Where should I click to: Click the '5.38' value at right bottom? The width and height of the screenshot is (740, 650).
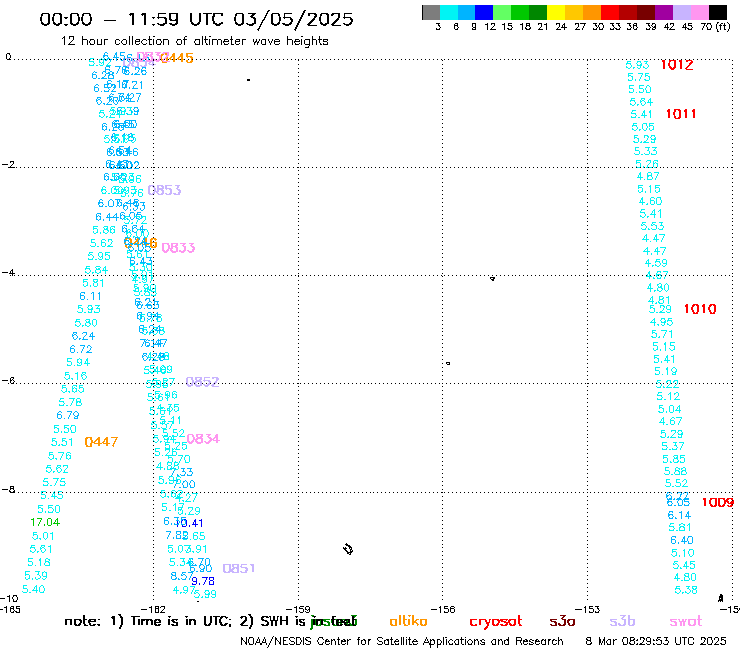point(686,590)
